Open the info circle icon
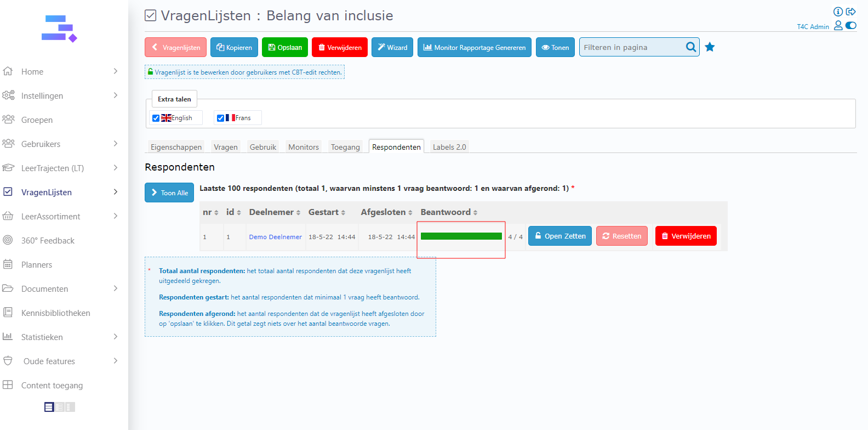Screen dimensions: 868x430 coord(838,12)
